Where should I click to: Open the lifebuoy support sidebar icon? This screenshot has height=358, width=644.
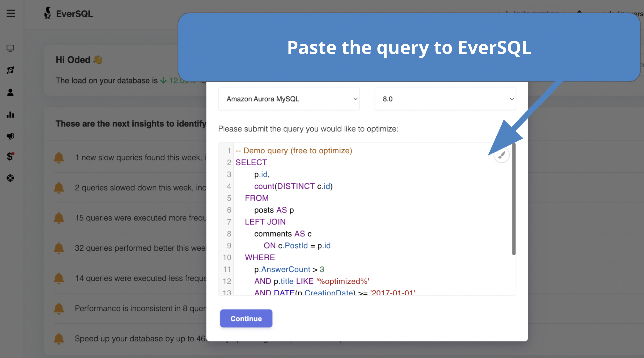tap(10, 178)
